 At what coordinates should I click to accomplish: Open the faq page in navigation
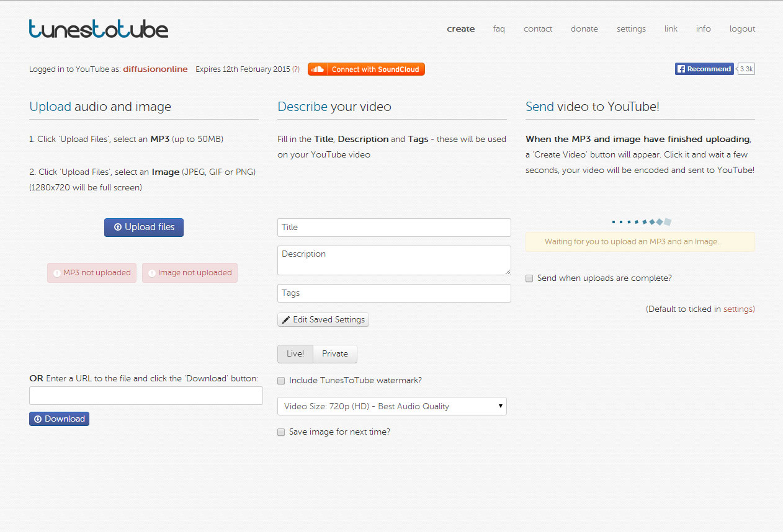tap(499, 29)
